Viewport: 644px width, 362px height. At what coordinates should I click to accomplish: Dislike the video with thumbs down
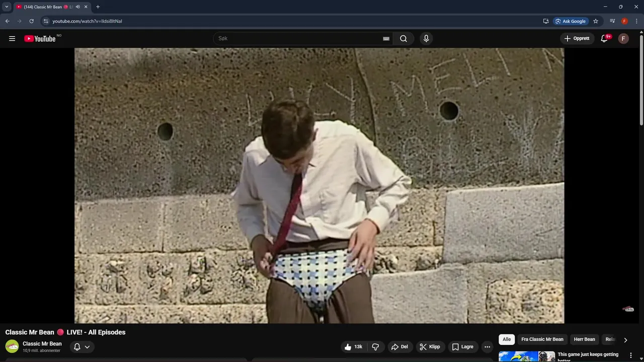pyautogui.click(x=375, y=347)
